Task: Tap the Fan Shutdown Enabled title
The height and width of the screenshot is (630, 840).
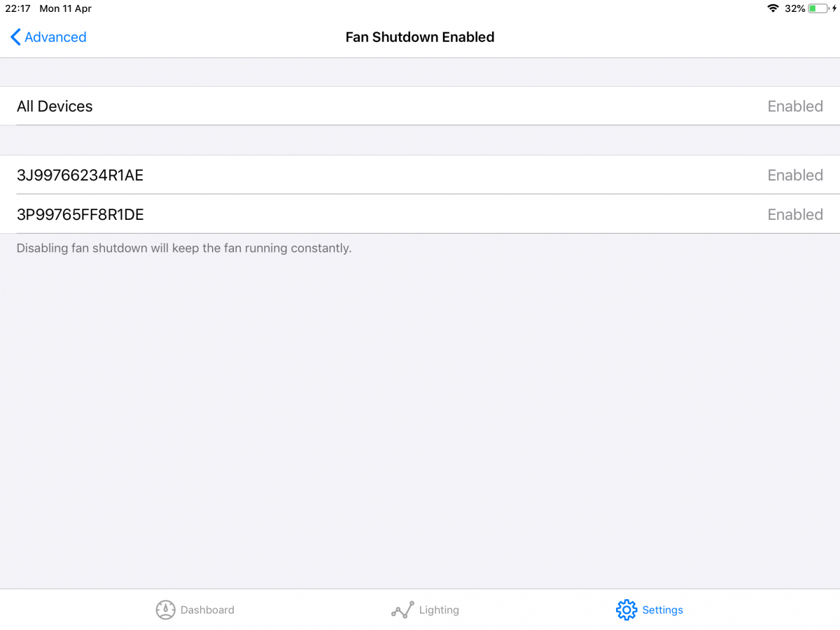Action: click(420, 37)
